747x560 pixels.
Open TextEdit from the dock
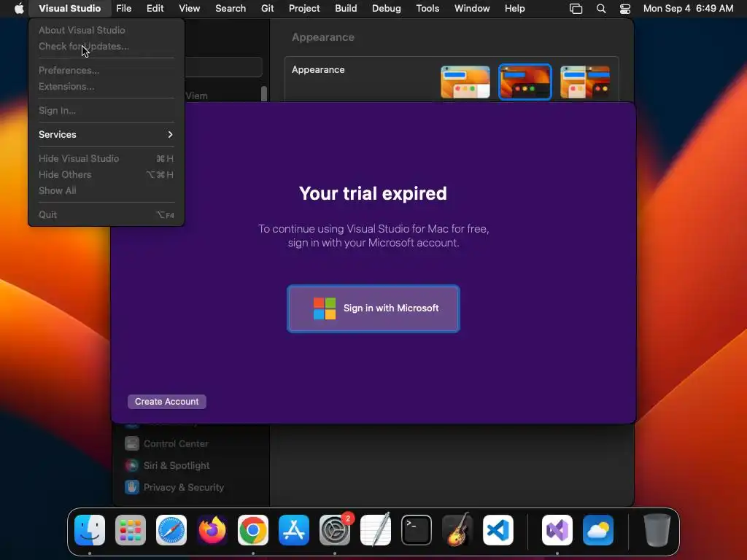(376, 530)
